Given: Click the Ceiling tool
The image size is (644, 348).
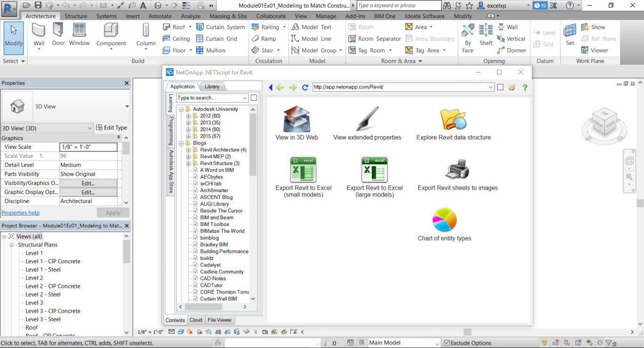Looking at the screenshot, I should (x=176, y=39).
